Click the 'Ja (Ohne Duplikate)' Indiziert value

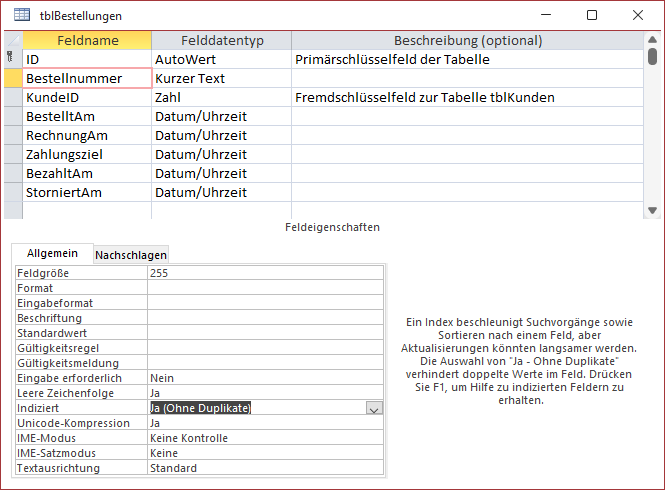(x=201, y=408)
